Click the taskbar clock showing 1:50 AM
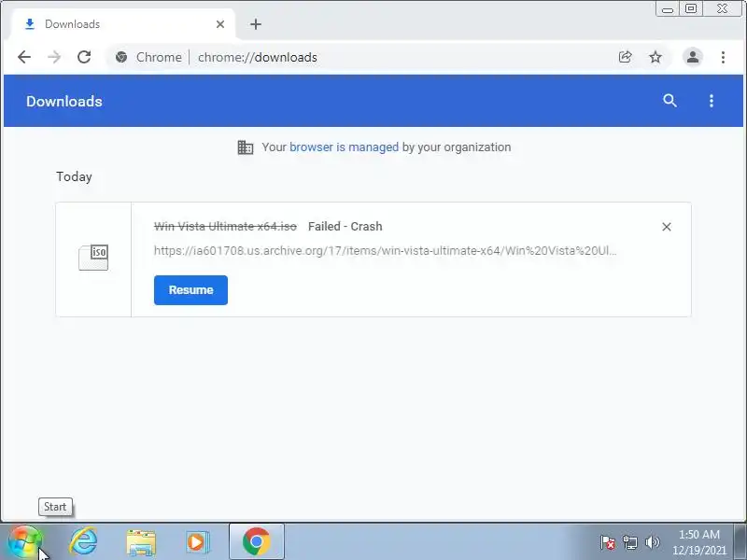Image resolution: width=747 pixels, height=560 pixels. click(x=698, y=542)
